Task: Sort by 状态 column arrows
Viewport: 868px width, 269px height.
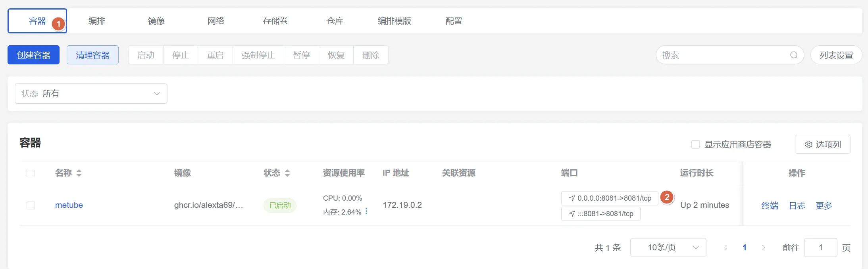Action: (x=287, y=173)
